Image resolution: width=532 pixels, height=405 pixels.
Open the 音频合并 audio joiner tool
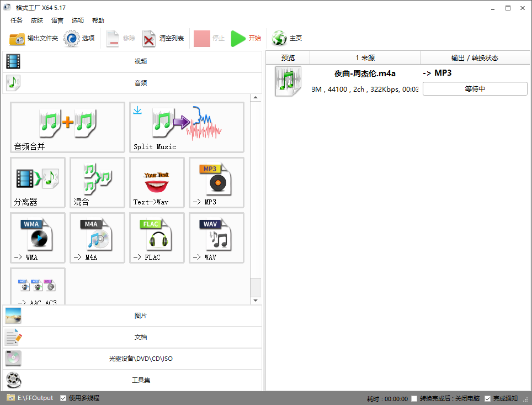(67, 127)
